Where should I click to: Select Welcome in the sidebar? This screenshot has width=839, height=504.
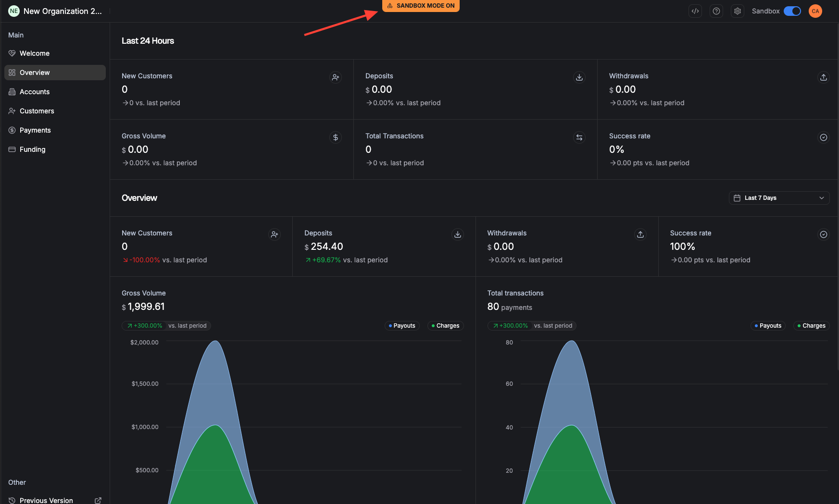click(34, 53)
